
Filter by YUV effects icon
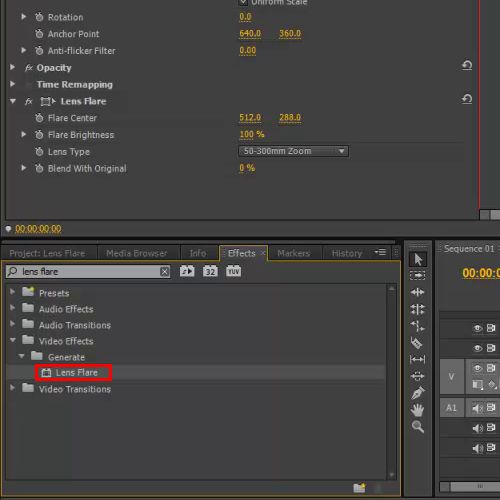pyautogui.click(x=233, y=271)
